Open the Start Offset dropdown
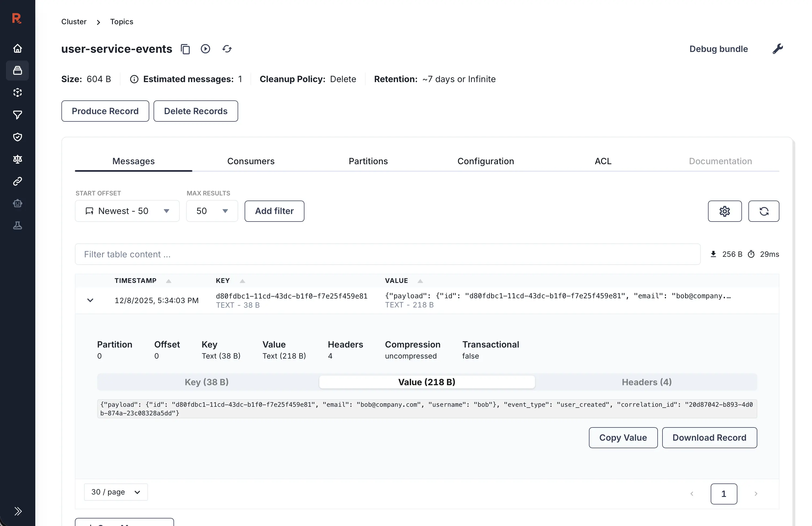The height and width of the screenshot is (526, 812). pos(127,211)
